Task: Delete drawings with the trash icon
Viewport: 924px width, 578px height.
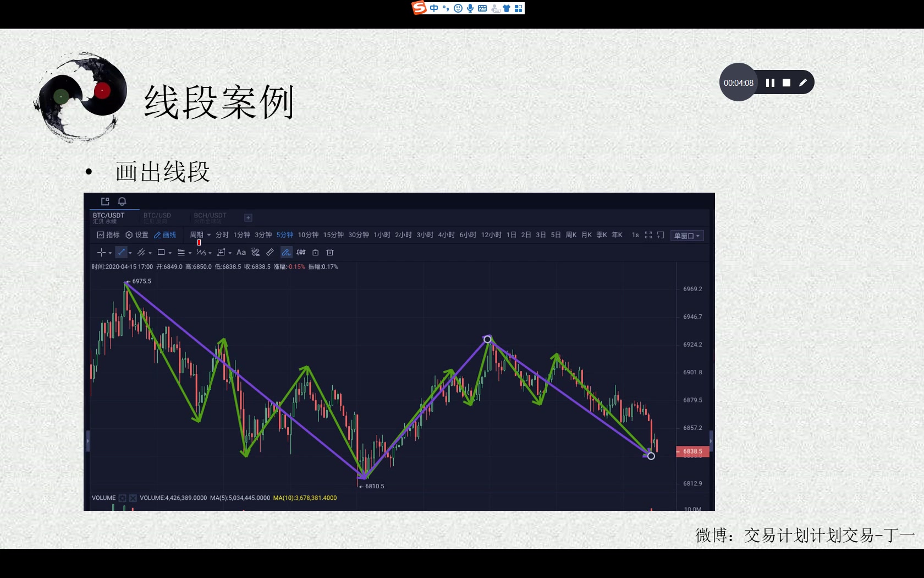Action: [330, 252]
